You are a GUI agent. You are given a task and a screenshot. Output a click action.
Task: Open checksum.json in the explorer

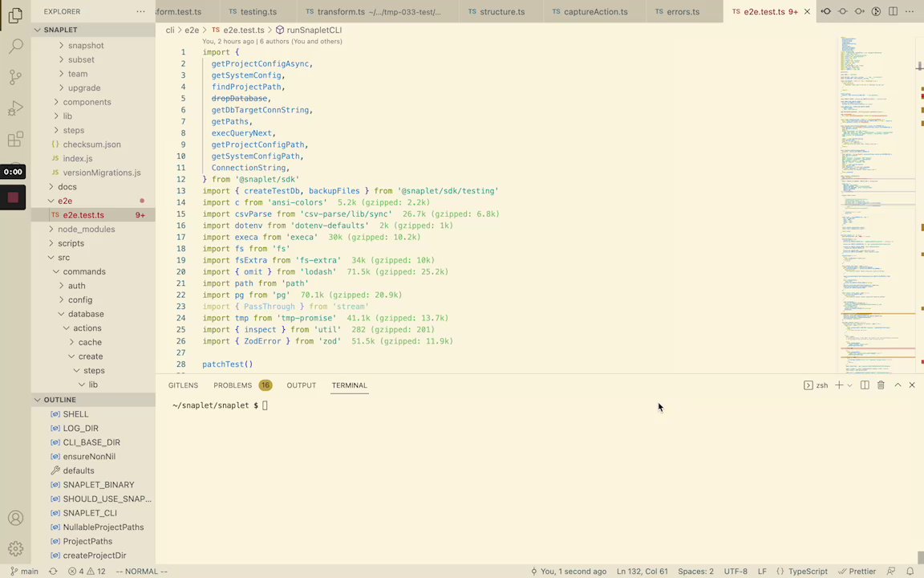tap(93, 144)
